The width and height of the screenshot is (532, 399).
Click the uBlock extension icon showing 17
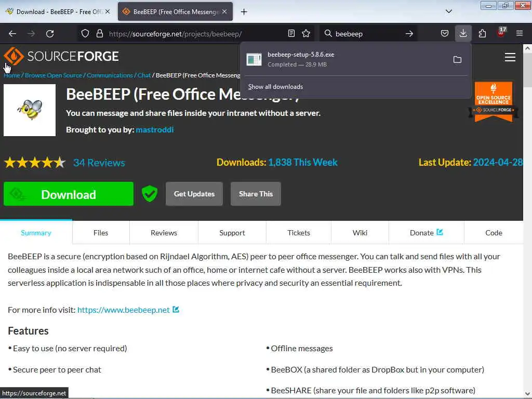click(501, 33)
